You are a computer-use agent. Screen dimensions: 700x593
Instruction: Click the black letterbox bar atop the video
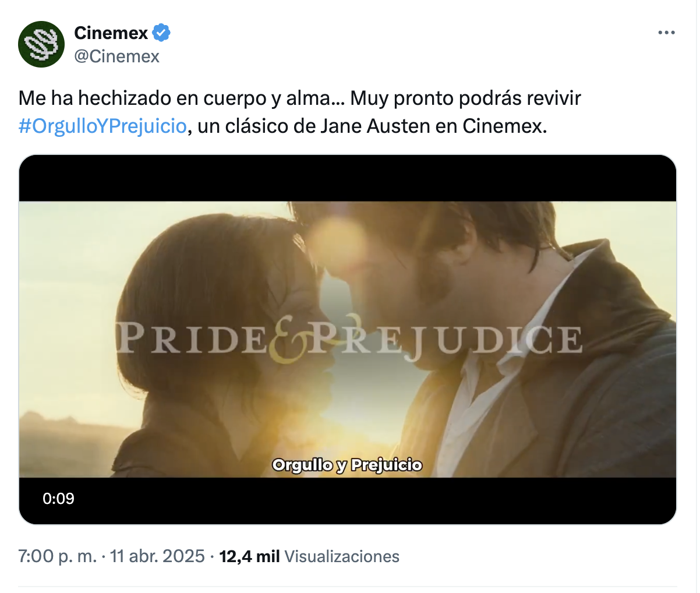click(x=348, y=178)
